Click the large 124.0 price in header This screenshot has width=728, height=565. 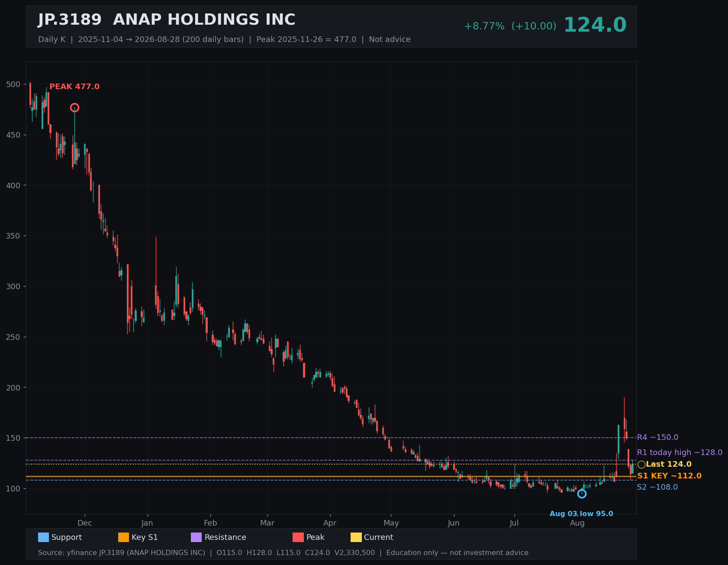click(595, 25)
